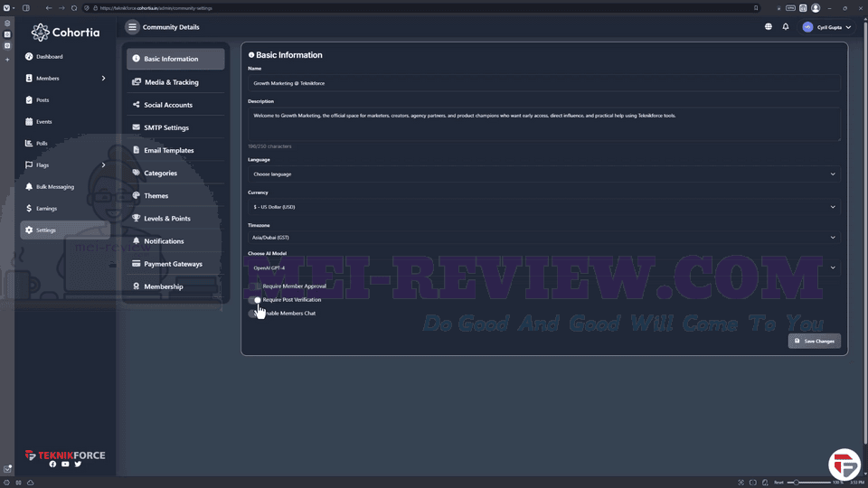Click the Teknikforce round logo badge
Screen dimensions: 868x488
pyautogui.click(x=844, y=465)
